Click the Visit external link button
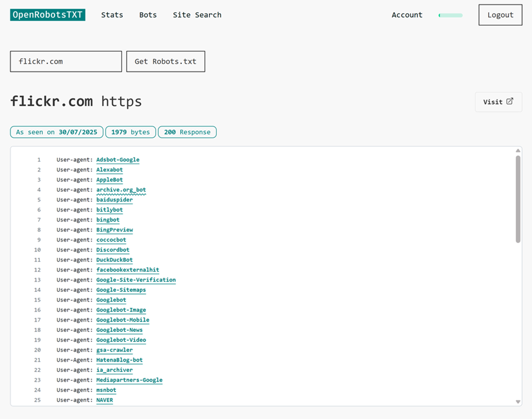The height and width of the screenshot is (419, 532). (498, 102)
